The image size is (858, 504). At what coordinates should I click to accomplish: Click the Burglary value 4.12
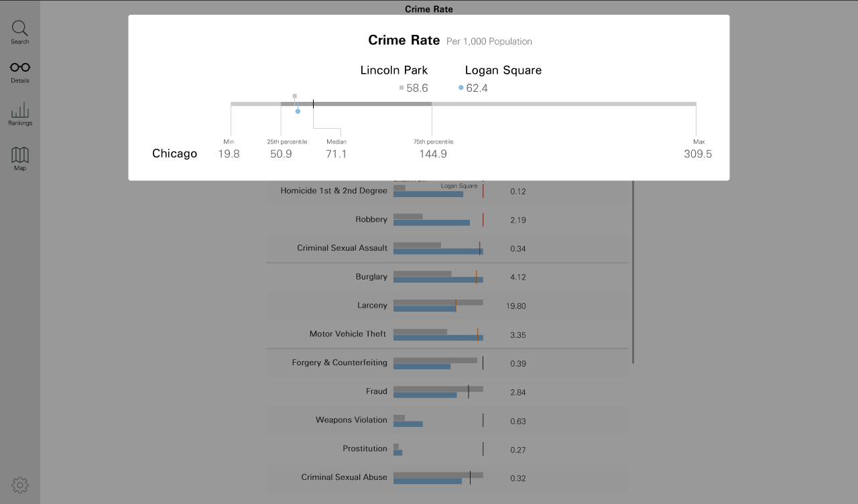[518, 277]
